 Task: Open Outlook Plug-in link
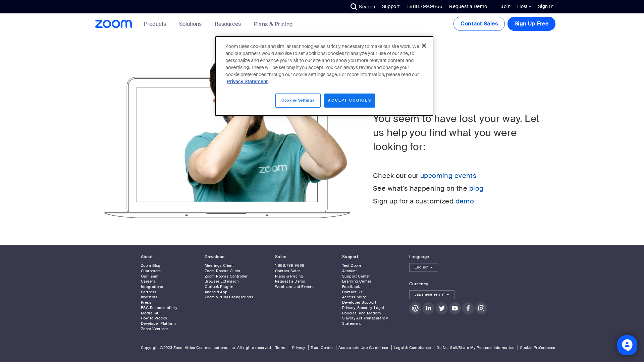[219, 287]
